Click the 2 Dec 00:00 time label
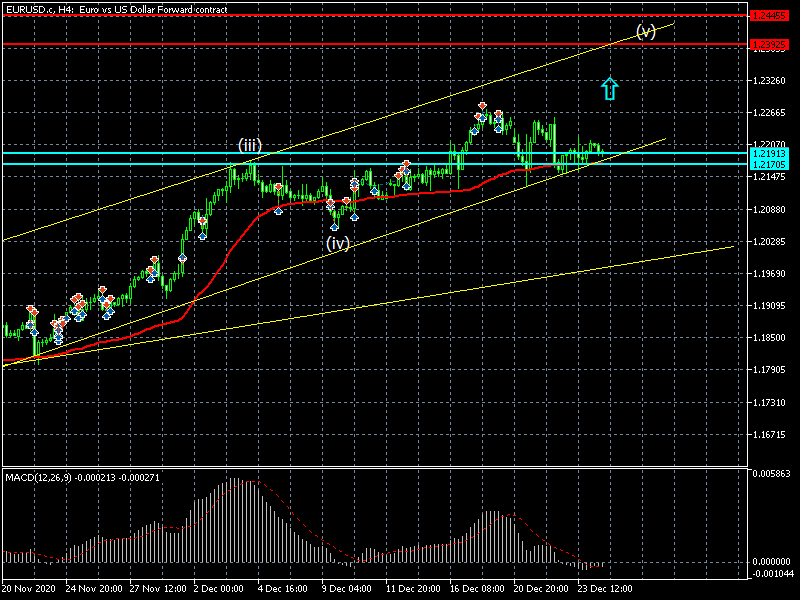800x600 pixels. 220,589
